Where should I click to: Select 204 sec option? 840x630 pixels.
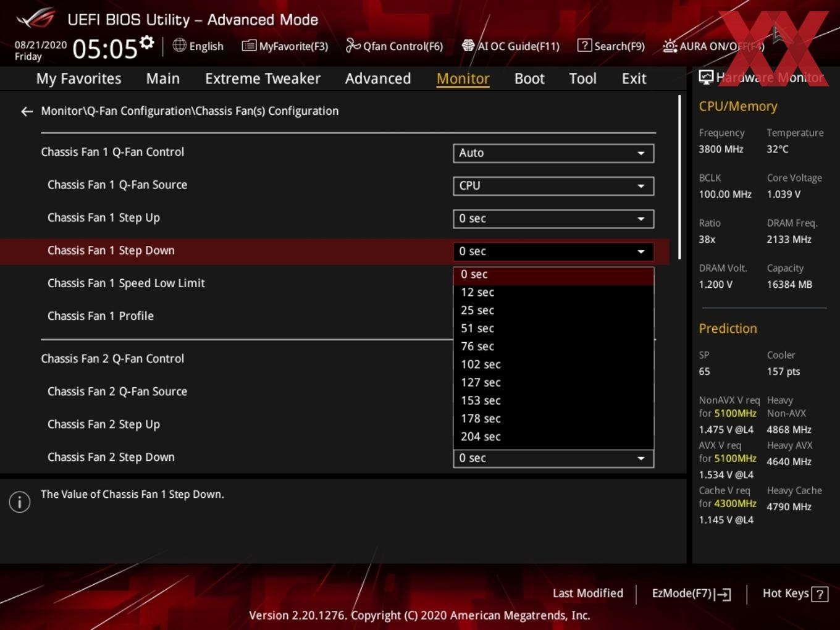553,437
